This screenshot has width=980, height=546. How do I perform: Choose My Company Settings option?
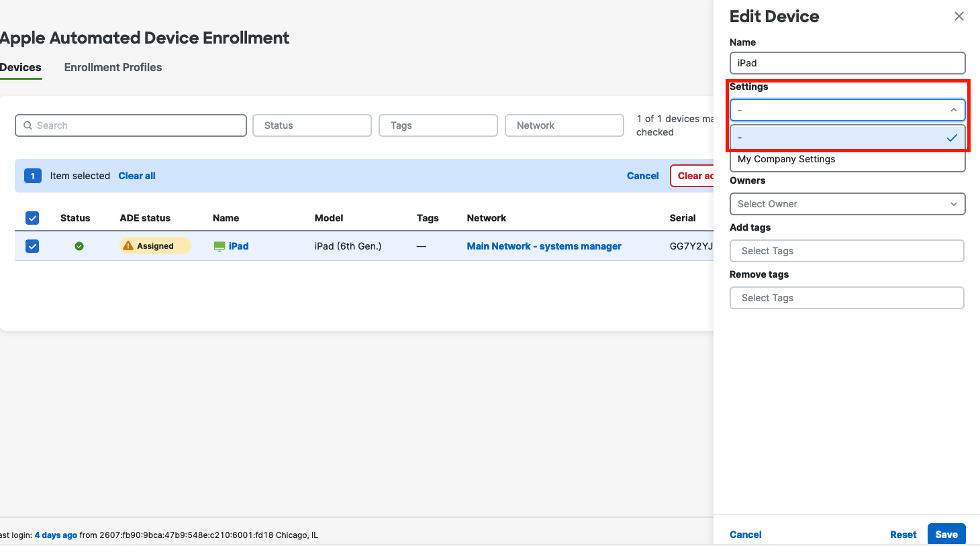(x=787, y=160)
